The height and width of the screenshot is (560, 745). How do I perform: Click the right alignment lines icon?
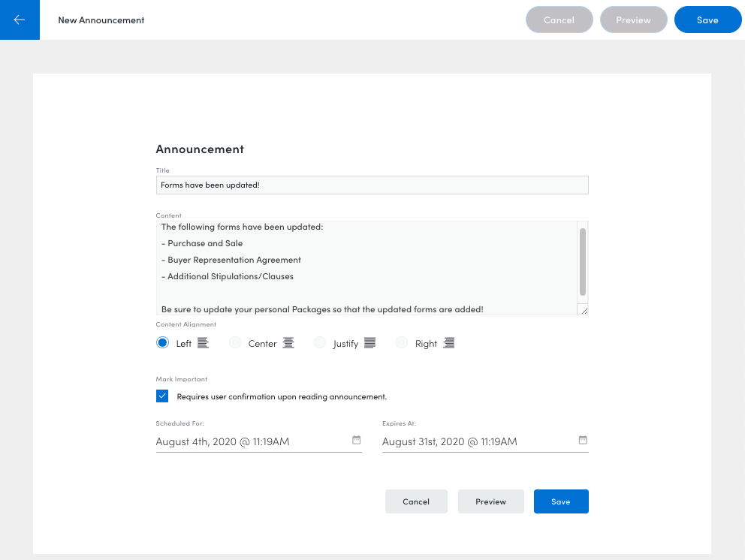(x=449, y=343)
